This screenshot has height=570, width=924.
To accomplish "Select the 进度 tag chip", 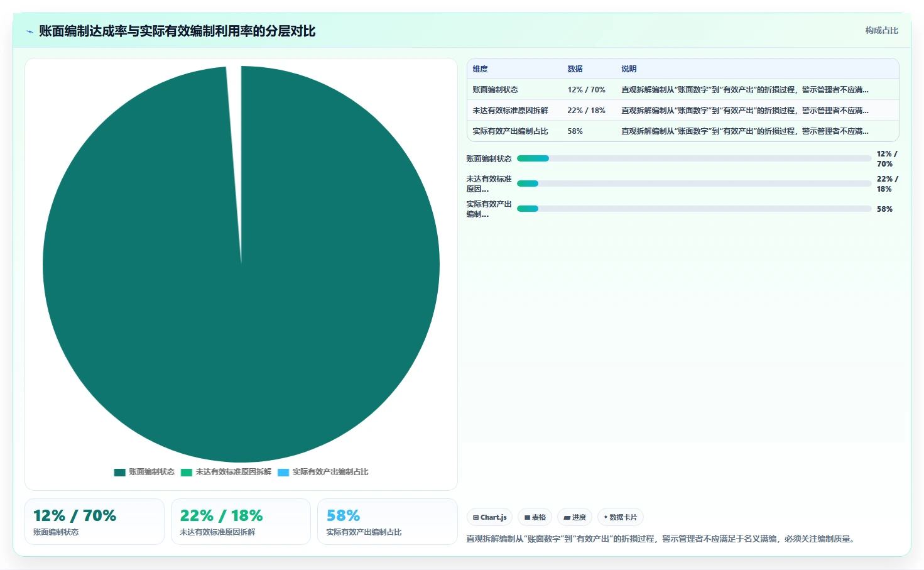I will coord(575,517).
